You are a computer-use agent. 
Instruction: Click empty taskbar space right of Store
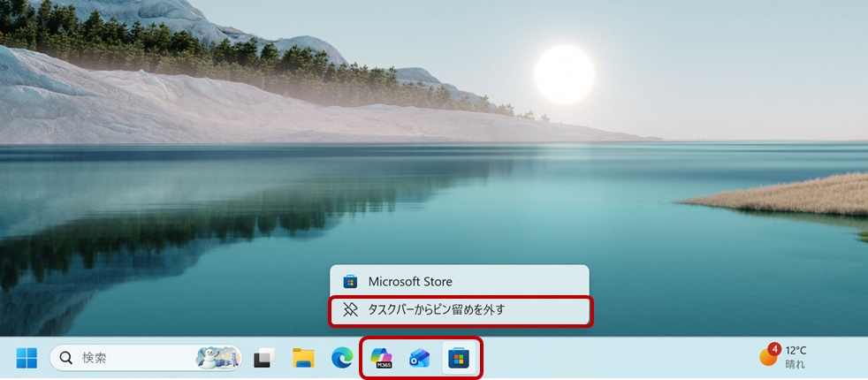pos(619,358)
